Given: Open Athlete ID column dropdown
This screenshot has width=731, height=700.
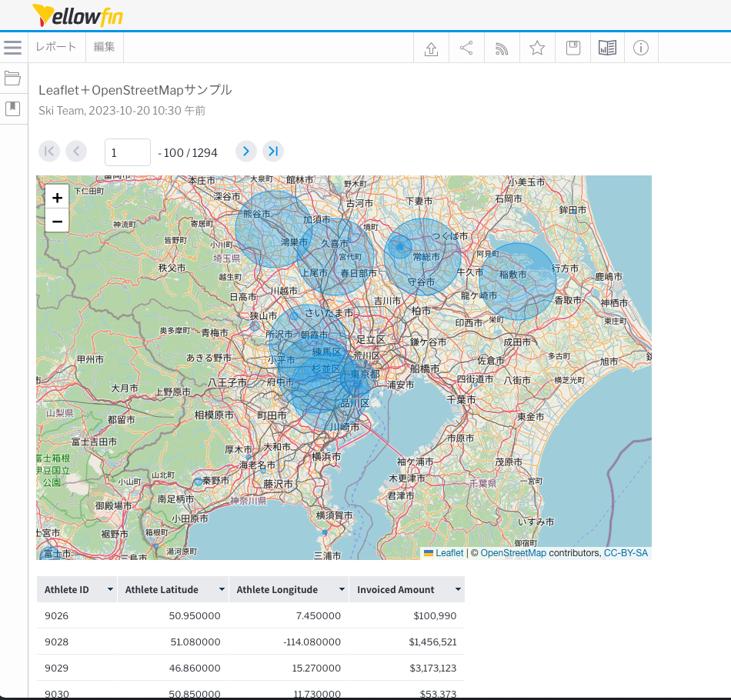Looking at the screenshot, I should pos(110,589).
